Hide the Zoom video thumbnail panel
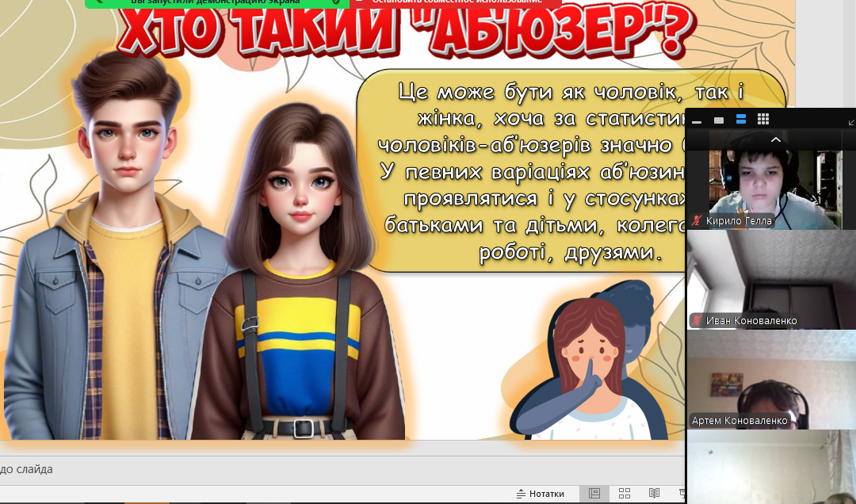 [697, 120]
